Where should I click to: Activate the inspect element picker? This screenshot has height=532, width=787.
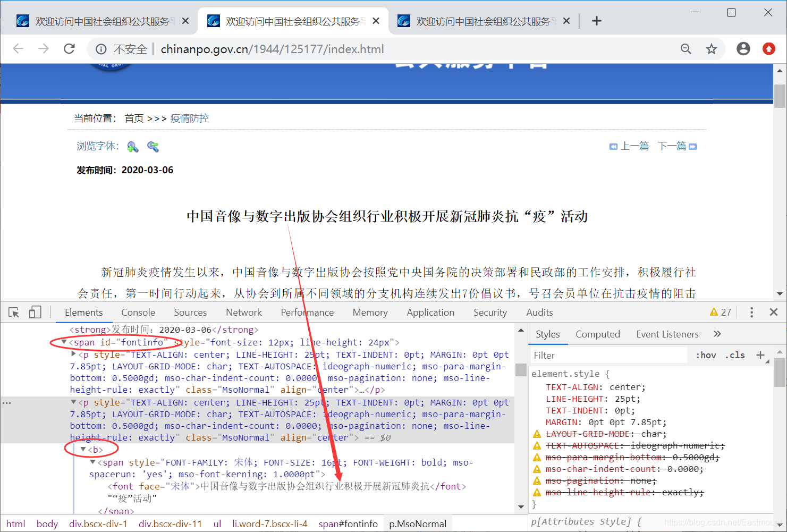coord(14,313)
